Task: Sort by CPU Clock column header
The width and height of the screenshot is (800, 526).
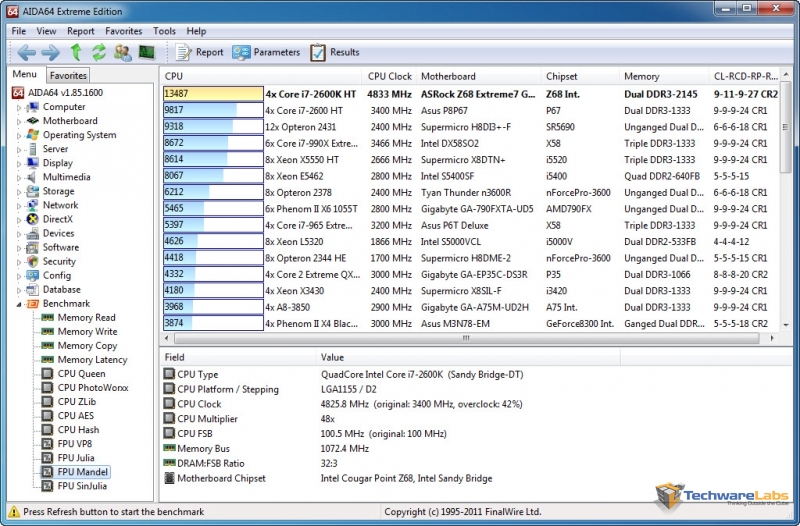Action: (x=389, y=77)
